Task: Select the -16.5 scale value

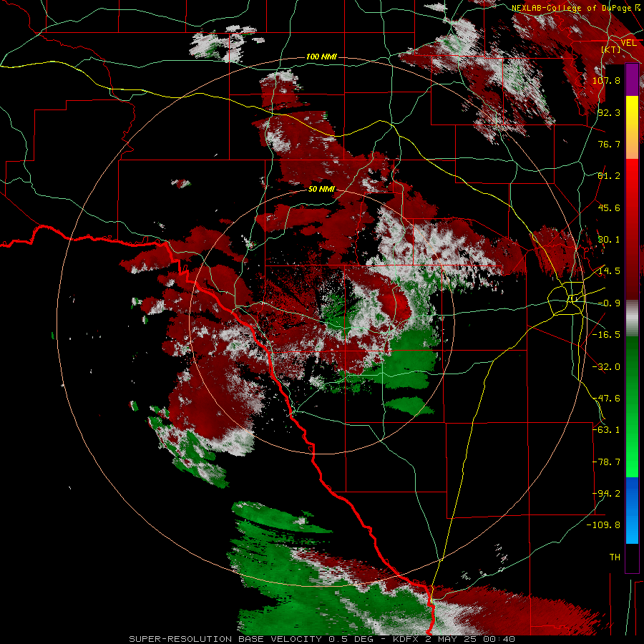Action: [x=606, y=335]
